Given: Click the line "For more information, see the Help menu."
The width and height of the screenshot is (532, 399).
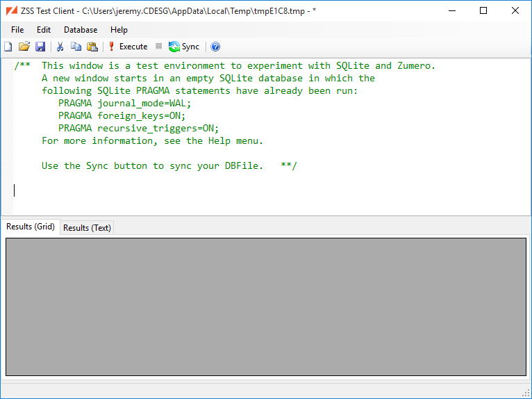Looking at the screenshot, I should pos(152,140).
